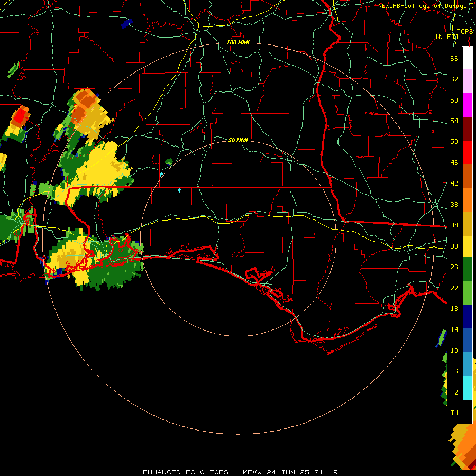
Task: Click the navy blue legend swatch
Action: click(467, 317)
